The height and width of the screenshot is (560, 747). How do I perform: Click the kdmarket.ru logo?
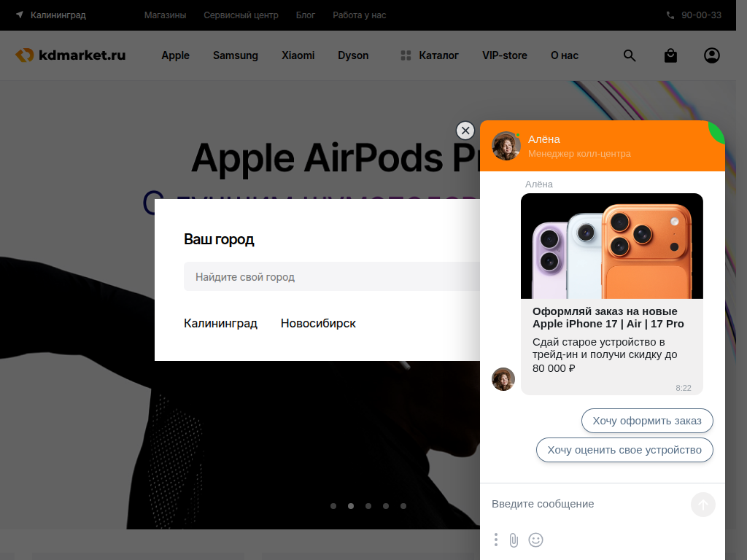[71, 55]
